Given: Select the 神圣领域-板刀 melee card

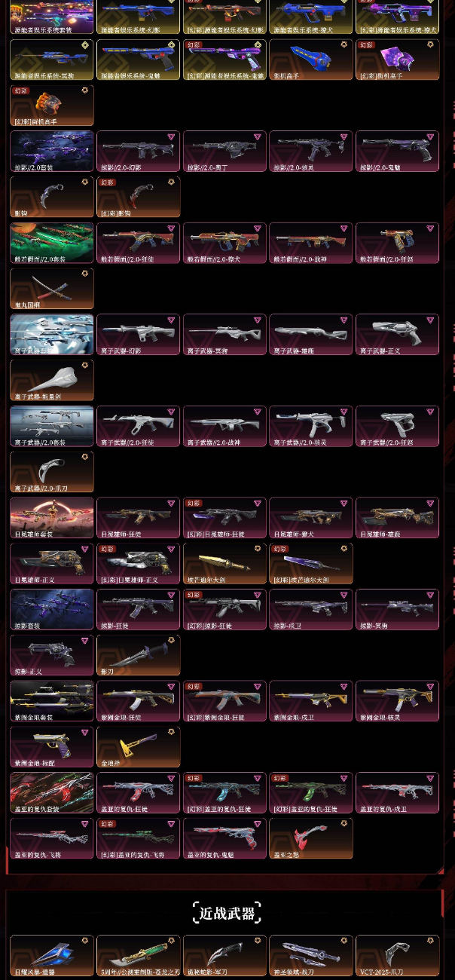Looking at the screenshot, I should [x=311, y=955].
